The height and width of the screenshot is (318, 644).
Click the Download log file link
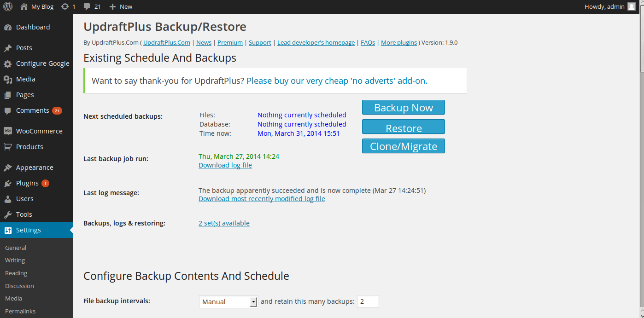[x=225, y=165]
